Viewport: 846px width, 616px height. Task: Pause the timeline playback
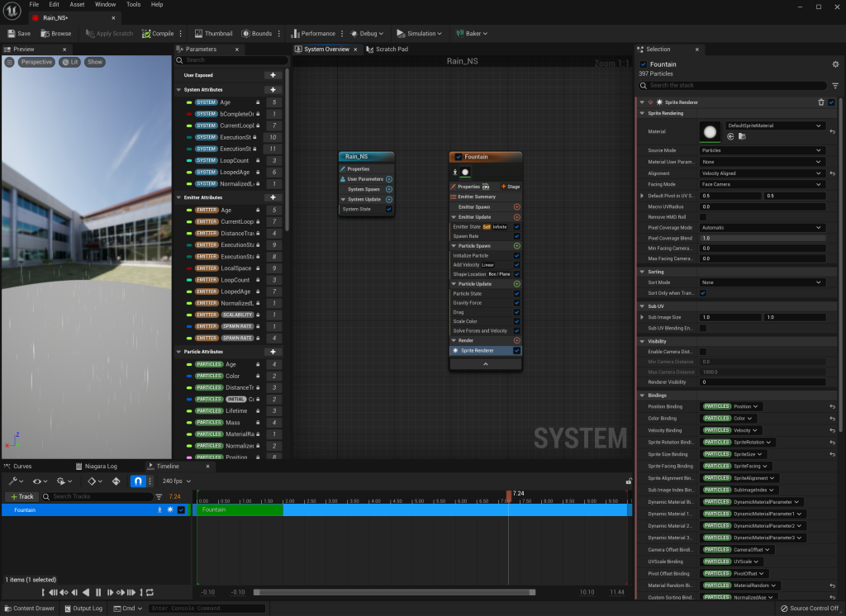pyautogui.click(x=98, y=592)
